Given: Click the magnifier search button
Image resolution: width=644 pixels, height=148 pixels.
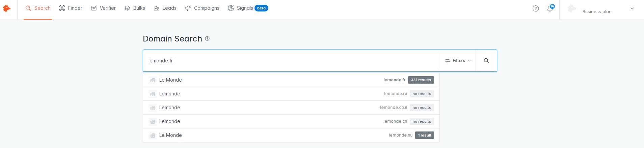Looking at the screenshot, I should coord(486,61).
